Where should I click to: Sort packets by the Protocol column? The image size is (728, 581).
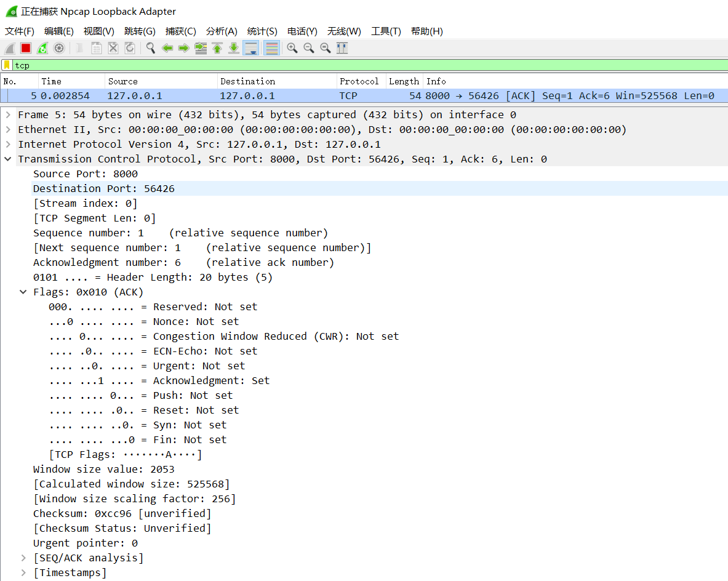359,81
